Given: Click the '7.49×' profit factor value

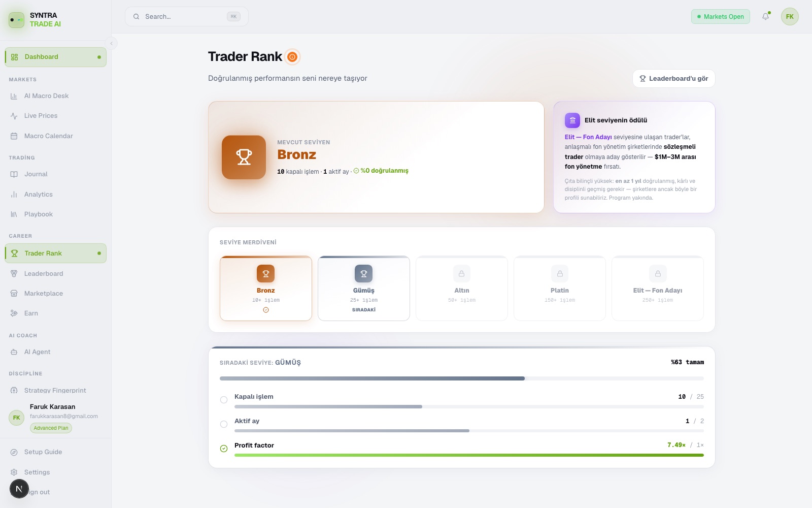Looking at the screenshot, I should (x=676, y=445).
